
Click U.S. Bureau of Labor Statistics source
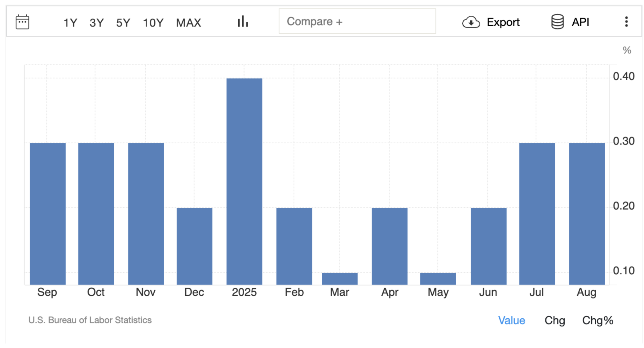point(90,320)
